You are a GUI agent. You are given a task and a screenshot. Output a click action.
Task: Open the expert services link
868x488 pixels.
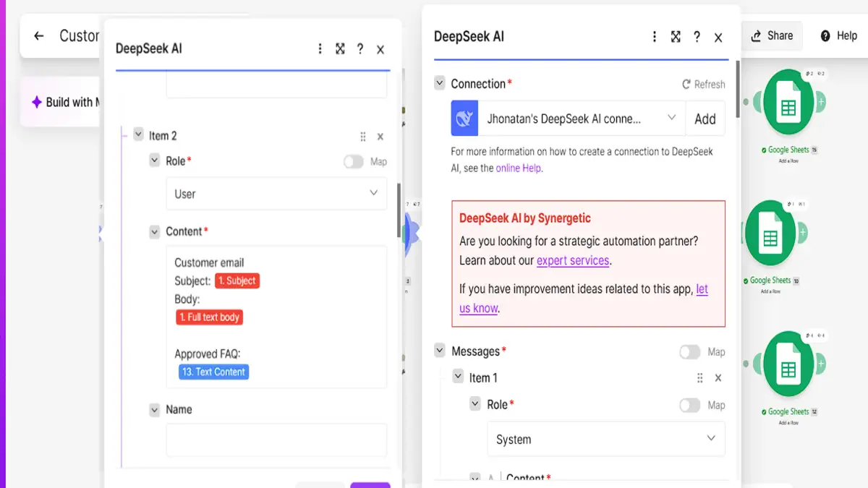click(x=573, y=260)
